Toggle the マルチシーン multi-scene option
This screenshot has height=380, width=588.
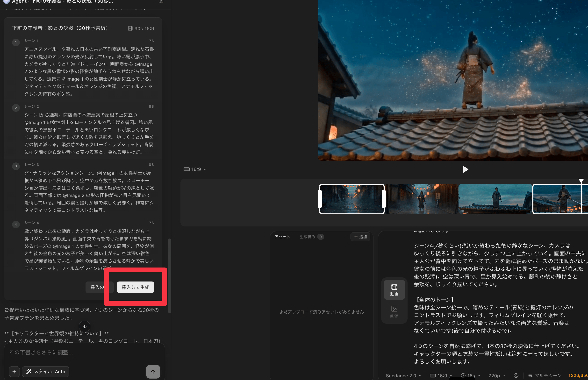pos(545,375)
